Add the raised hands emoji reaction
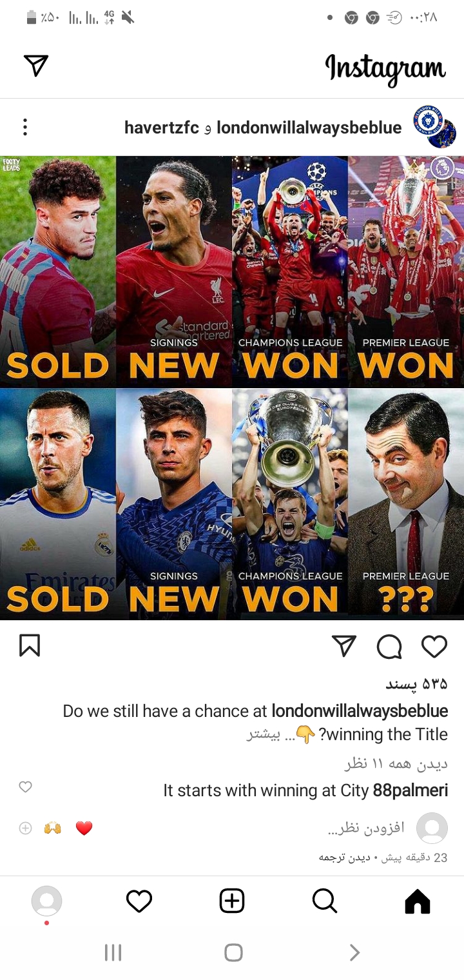The width and height of the screenshot is (464, 980). tap(53, 828)
